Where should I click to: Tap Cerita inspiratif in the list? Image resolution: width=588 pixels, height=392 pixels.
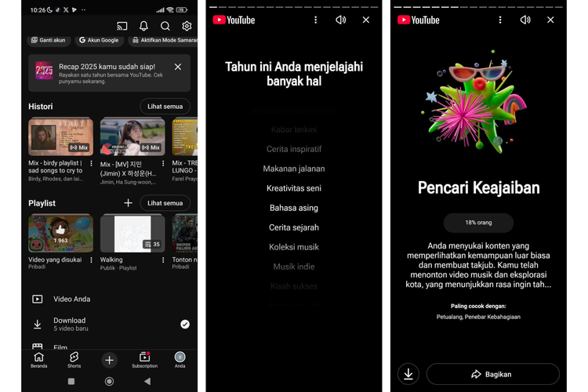294,149
